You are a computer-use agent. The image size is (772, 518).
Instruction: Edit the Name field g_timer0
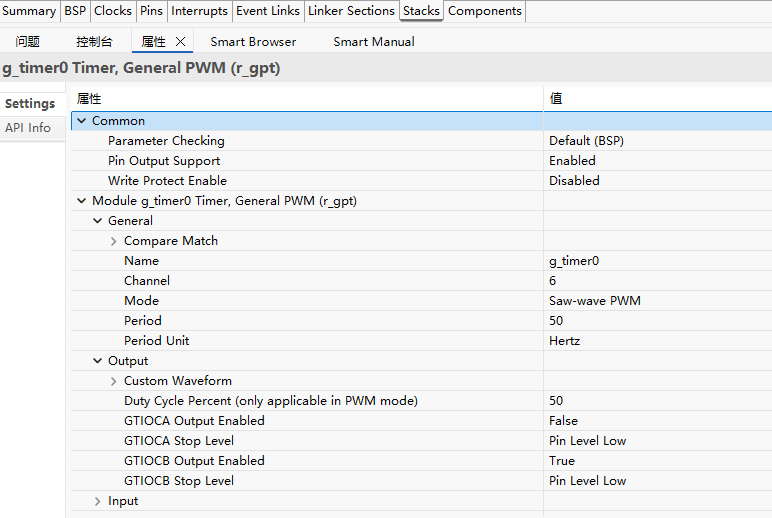[x=574, y=261]
